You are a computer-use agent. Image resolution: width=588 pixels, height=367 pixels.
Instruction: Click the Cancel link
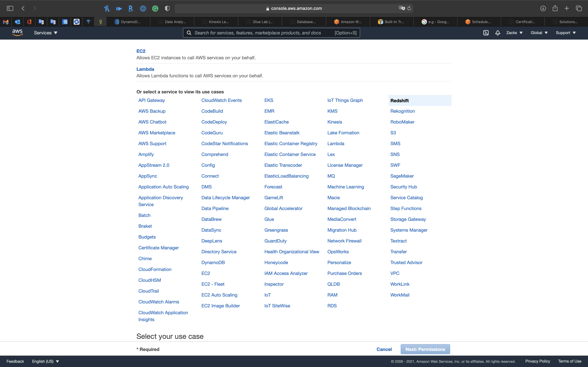(x=384, y=349)
